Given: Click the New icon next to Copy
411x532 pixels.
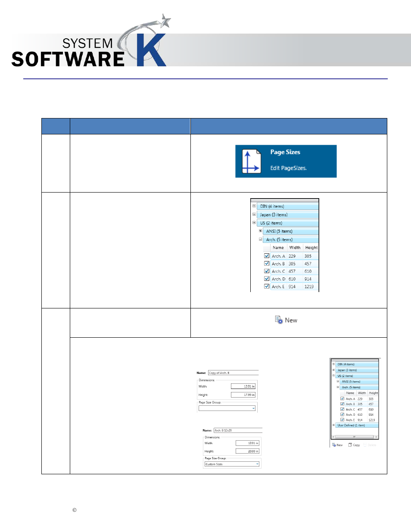Looking at the screenshot, I should (x=334, y=445).
